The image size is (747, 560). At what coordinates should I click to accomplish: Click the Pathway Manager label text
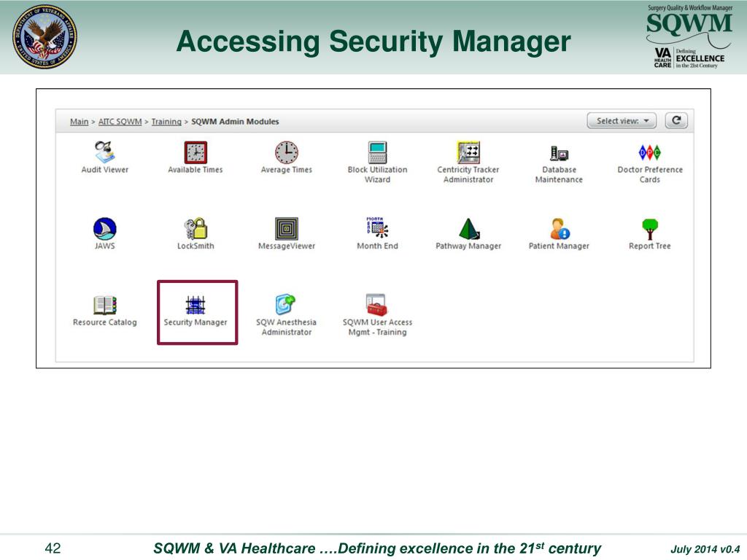(x=468, y=246)
